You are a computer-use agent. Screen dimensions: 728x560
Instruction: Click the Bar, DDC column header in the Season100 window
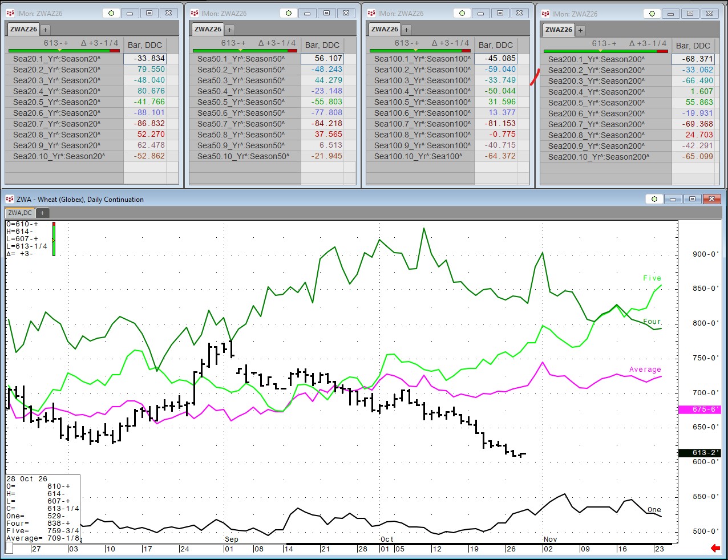point(496,45)
